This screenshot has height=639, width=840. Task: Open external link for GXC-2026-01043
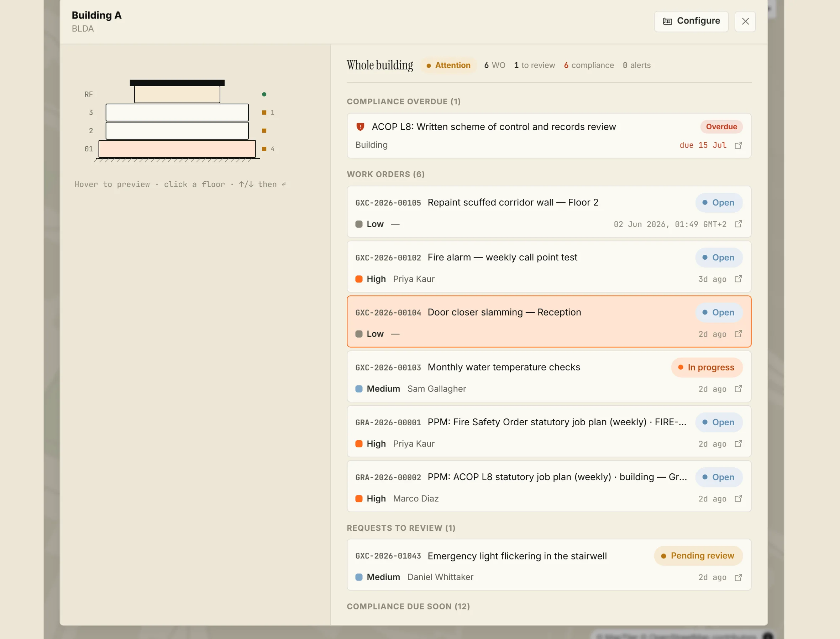coord(738,577)
